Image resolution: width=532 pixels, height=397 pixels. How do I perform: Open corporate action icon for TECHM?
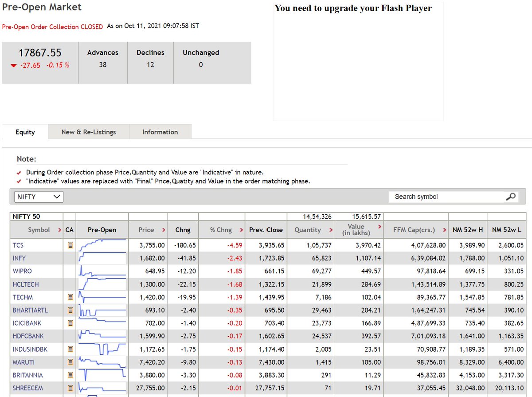click(x=70, y=297)
